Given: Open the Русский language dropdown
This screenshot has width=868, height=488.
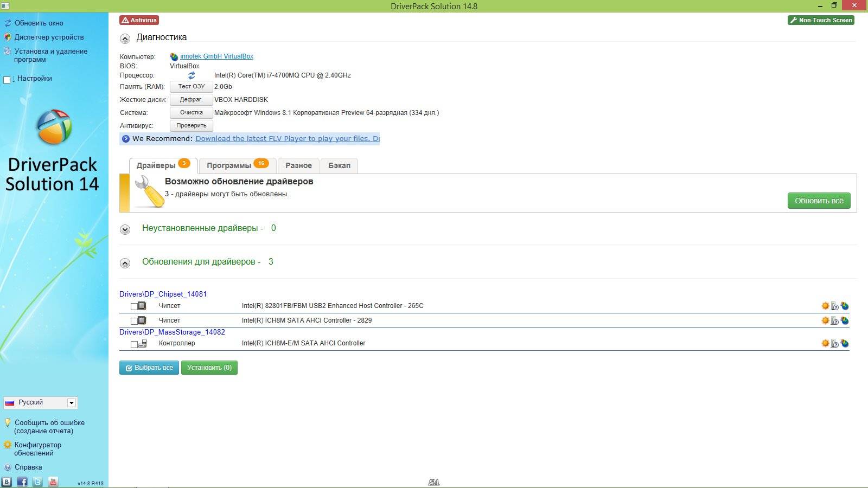Looking at the screenshot, I should click(x=41, y=402).
